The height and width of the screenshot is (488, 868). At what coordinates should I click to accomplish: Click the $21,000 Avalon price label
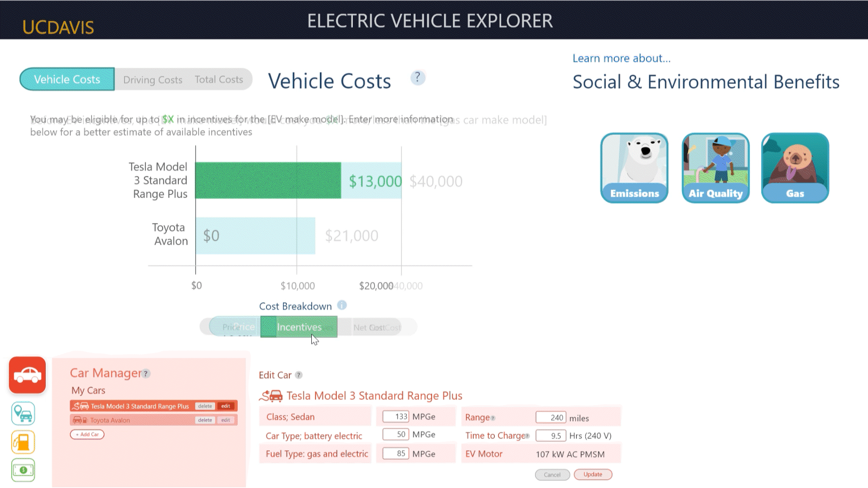click(x=351, y=235)
